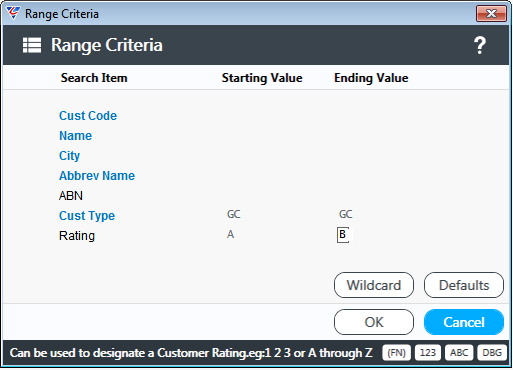The image size is (513, 370).
Task: Open help with the question mark icon
Action: tap(480, 45)
